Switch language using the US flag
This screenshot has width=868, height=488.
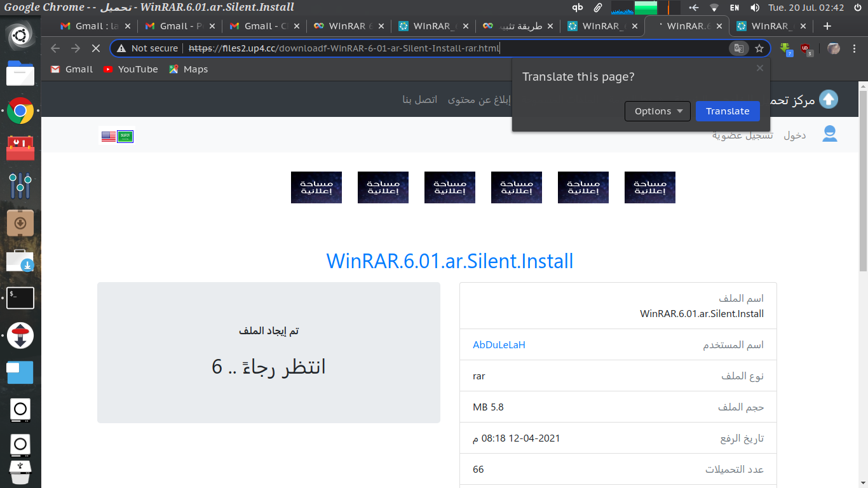[109, 137]
